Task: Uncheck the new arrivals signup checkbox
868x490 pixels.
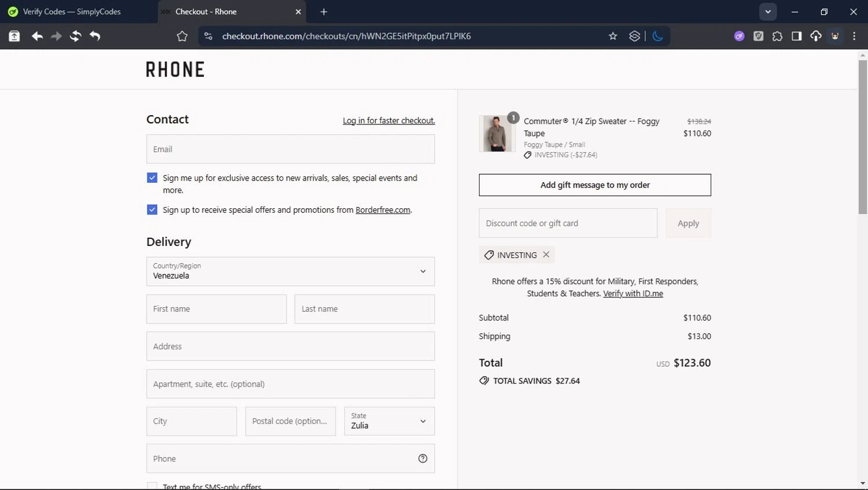Action: pos(152,178)
